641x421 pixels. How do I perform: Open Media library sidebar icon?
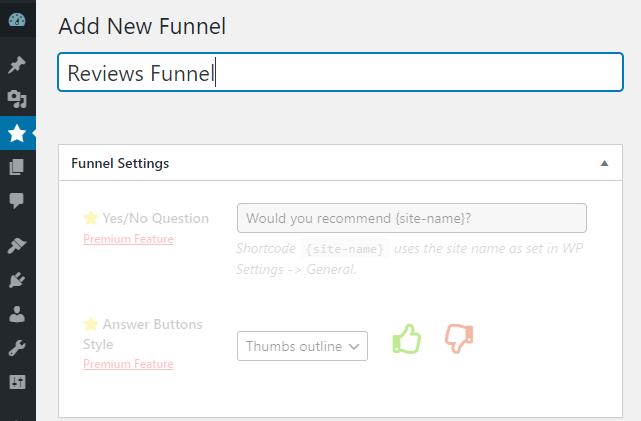click(17, 98)
